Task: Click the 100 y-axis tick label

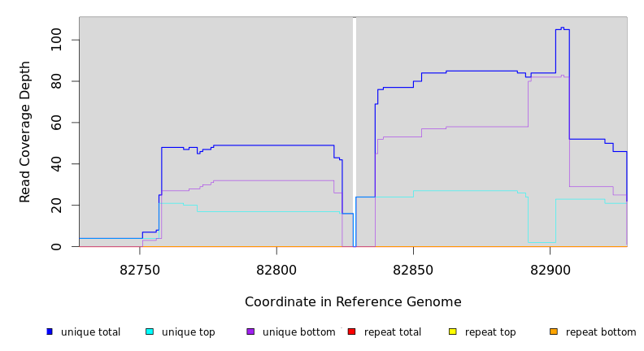Action: (x=55, y=40)
